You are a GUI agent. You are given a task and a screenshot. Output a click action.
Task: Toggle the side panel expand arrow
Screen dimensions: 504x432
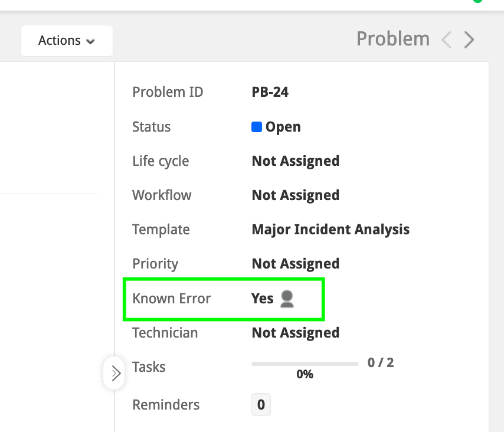114,373
